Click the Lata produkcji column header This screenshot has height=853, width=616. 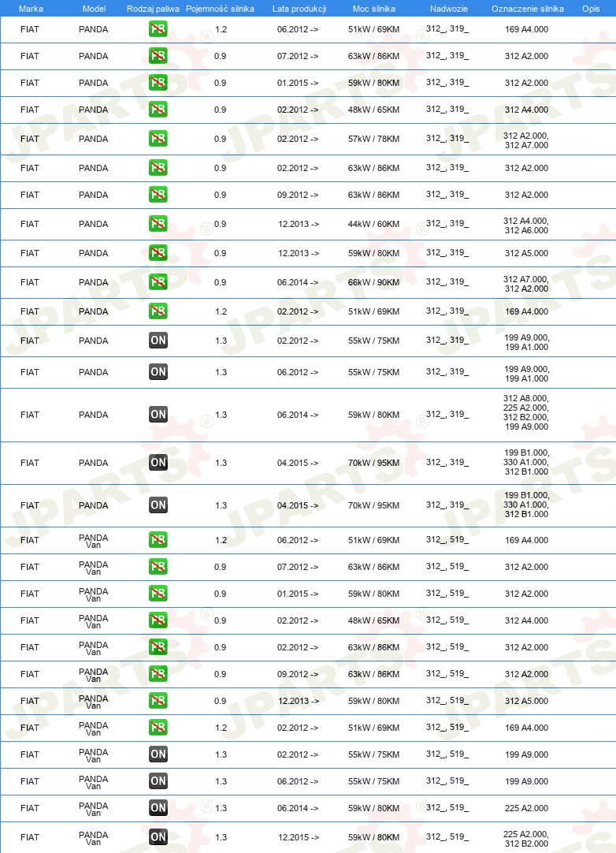299,9
